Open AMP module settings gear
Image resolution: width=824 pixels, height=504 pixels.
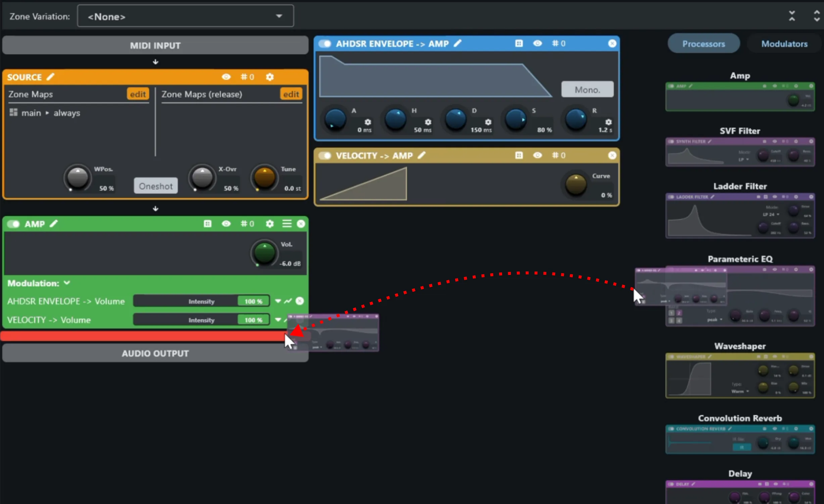[x=270, y=224]
